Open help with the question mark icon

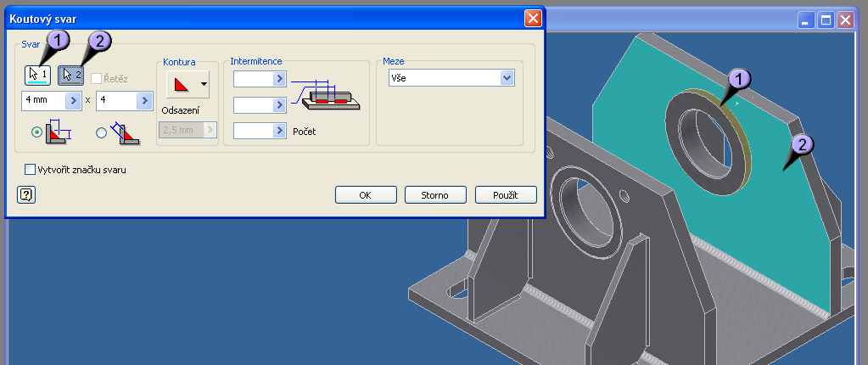25,194
